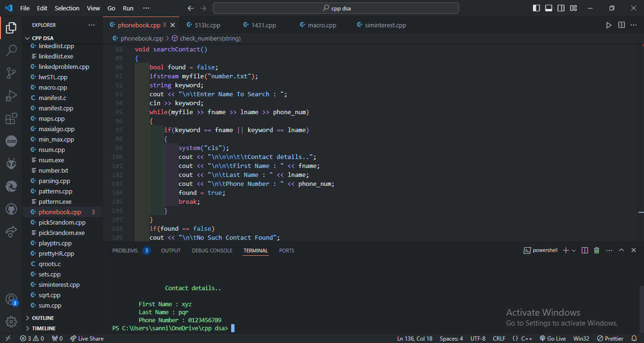Screen dimensions: 644x343
Task: Click Live Share in the status bar
Action: [87, 338]
